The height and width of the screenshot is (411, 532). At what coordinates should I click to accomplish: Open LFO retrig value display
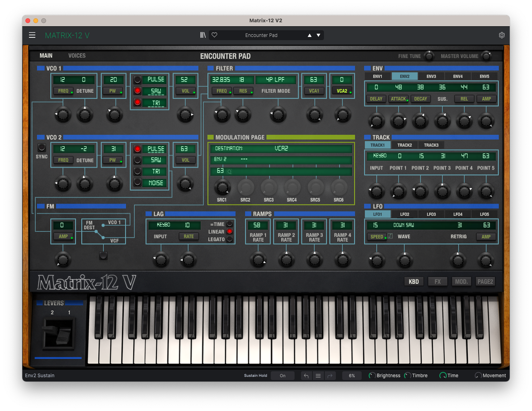coord(459,225)
